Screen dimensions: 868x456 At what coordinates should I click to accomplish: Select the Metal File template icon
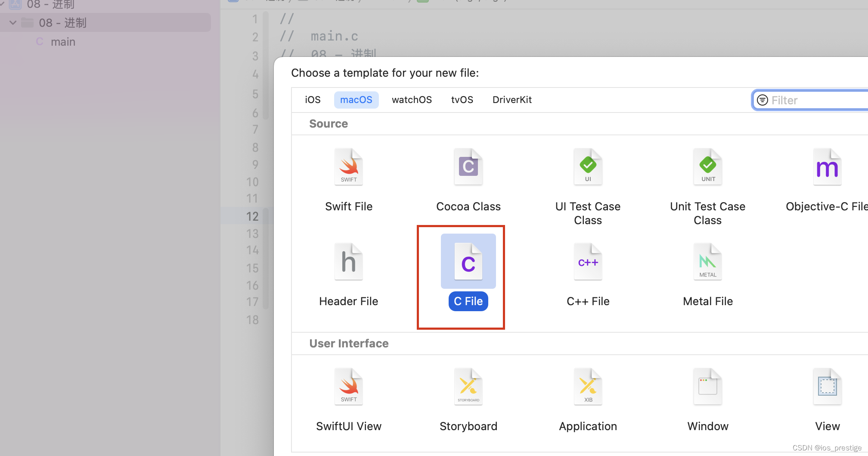(x=708, y=262)
